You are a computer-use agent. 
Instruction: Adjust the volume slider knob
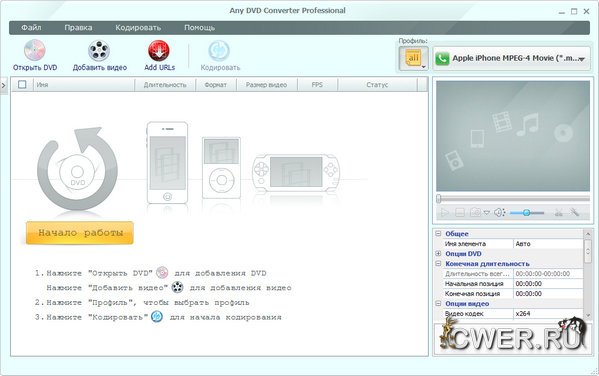coord(526,212)
